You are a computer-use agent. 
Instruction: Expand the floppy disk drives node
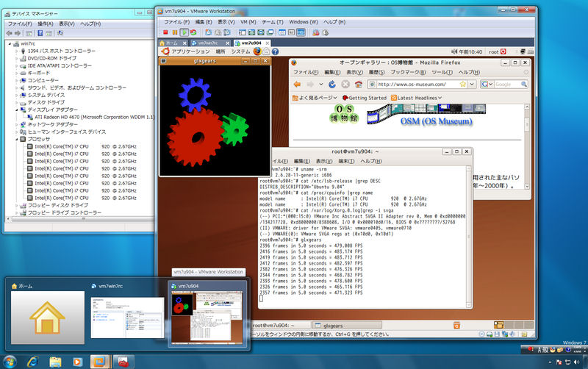click(x=16, y=206)
